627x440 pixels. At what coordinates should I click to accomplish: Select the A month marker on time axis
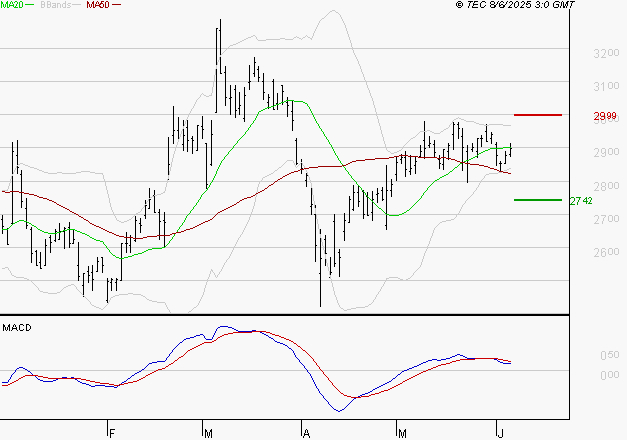(x=306, y=433)
